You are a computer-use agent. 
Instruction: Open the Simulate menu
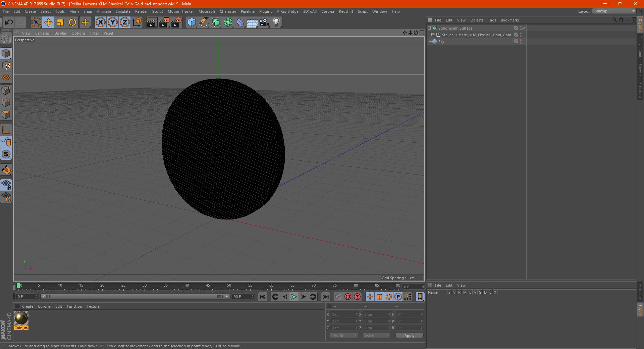(123, 11)
